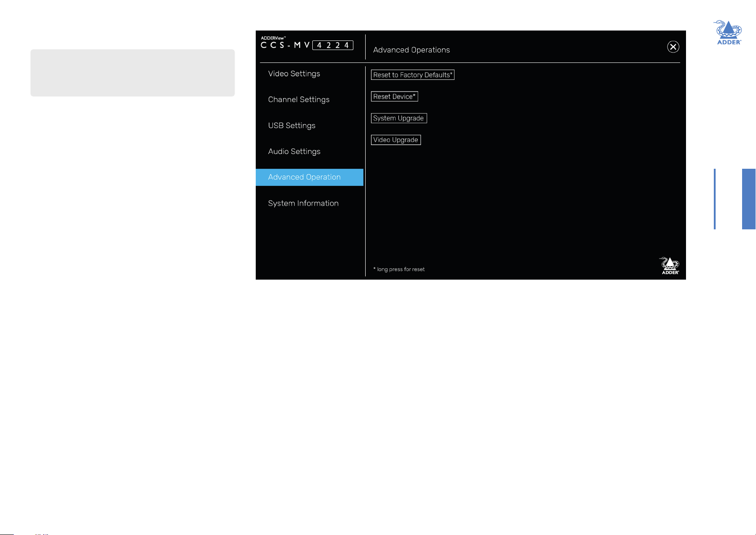The width and height of the screenshot is (756, 535).
Task: Click the CCS-MV 4224 product logo
Action: (307, 43)
